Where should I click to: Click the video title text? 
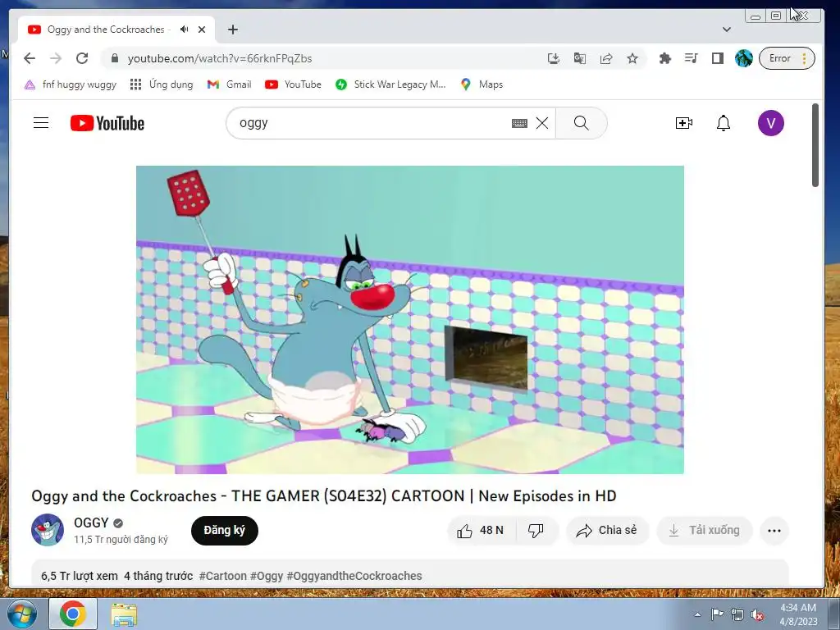click(x=323, y=495)
